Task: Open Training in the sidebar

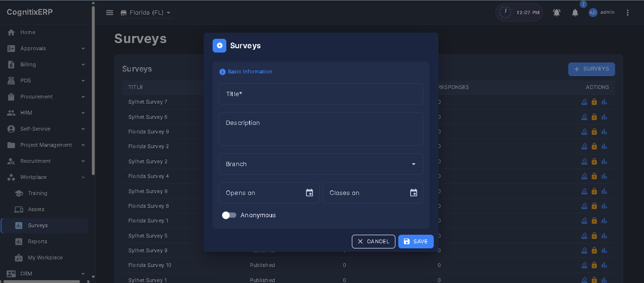Action: click(45, 193)
